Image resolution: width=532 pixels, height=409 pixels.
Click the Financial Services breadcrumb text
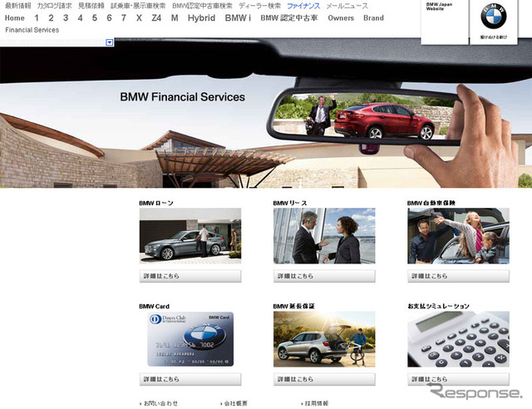pyautogui.click(x=32, y=30)
